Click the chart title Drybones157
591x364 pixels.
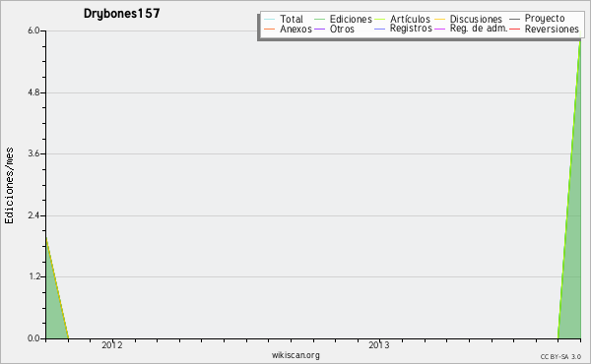(122, 14)
